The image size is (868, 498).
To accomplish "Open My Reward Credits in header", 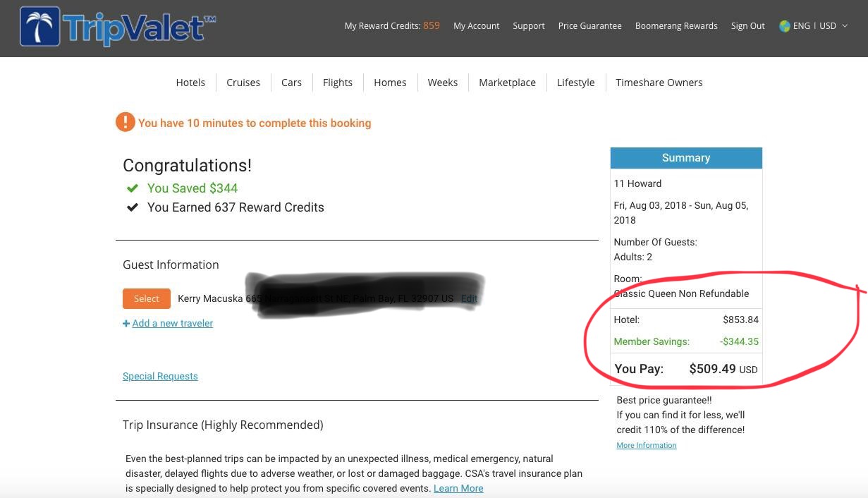I will [x=392, y=25].
